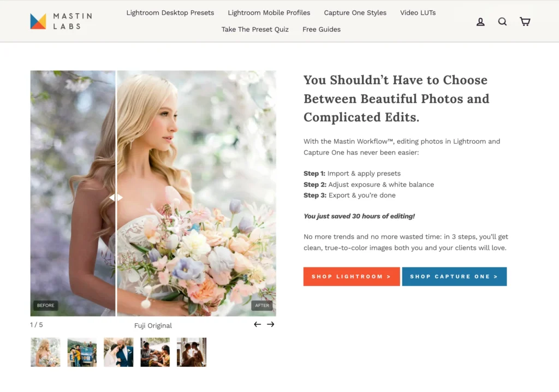Grab the before/after comparison slider handle
The height and width of the screenshot is (392, 559).
click(x=116, y=197)
